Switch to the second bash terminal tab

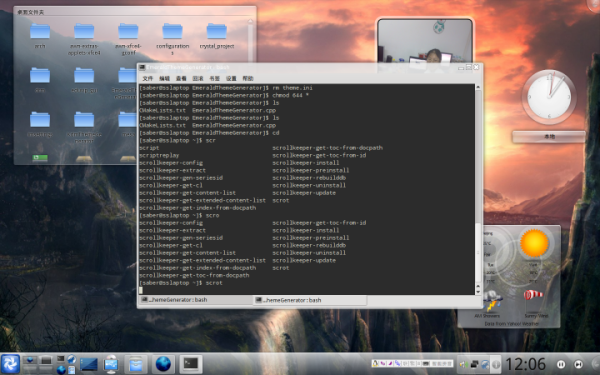pos(310,300)
